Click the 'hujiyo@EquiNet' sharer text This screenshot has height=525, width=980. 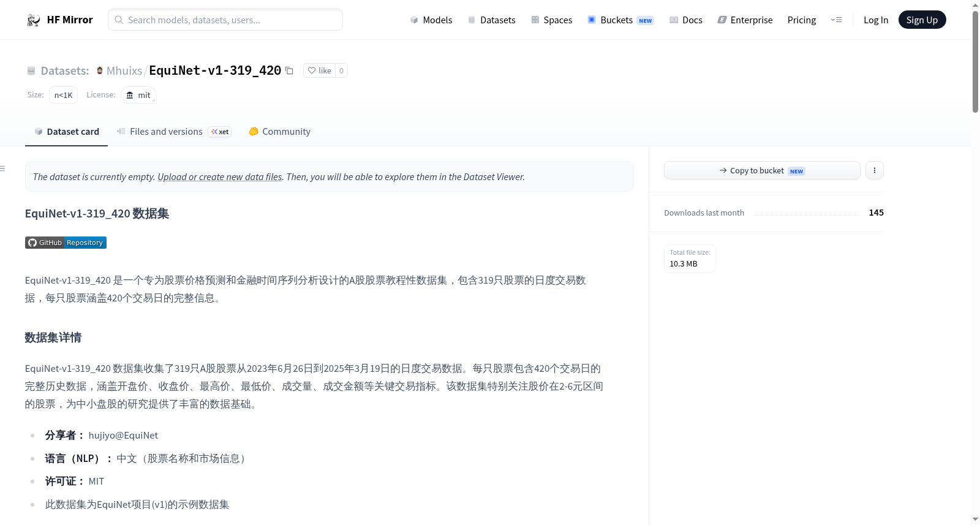click(123, 436)
